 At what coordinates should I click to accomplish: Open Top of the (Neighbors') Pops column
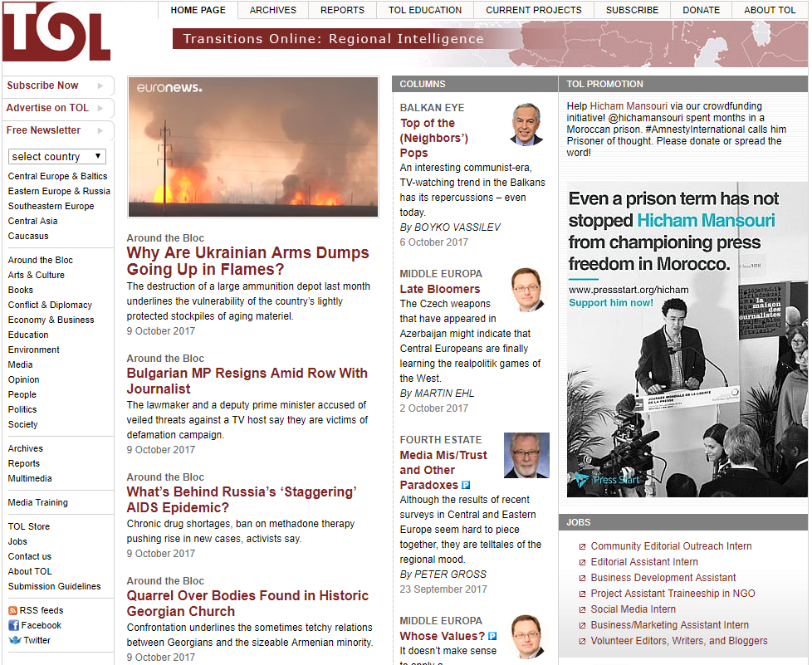click(434, 138)
